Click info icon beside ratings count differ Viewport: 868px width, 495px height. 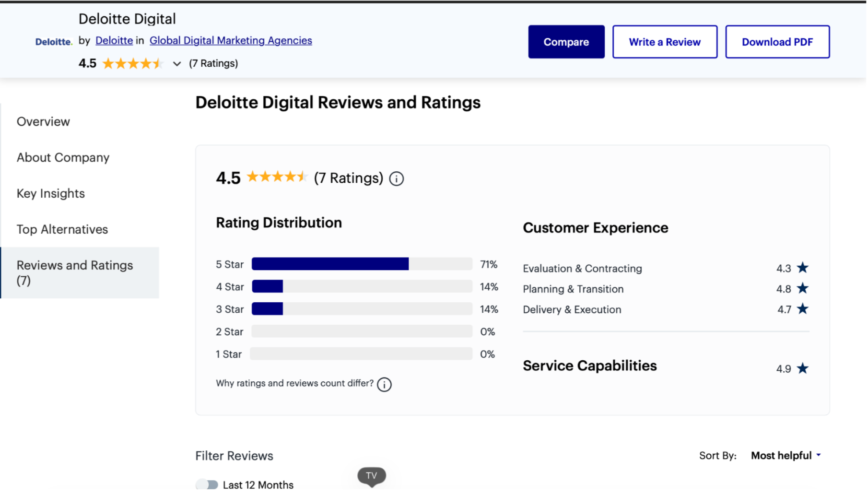(384, 384)
